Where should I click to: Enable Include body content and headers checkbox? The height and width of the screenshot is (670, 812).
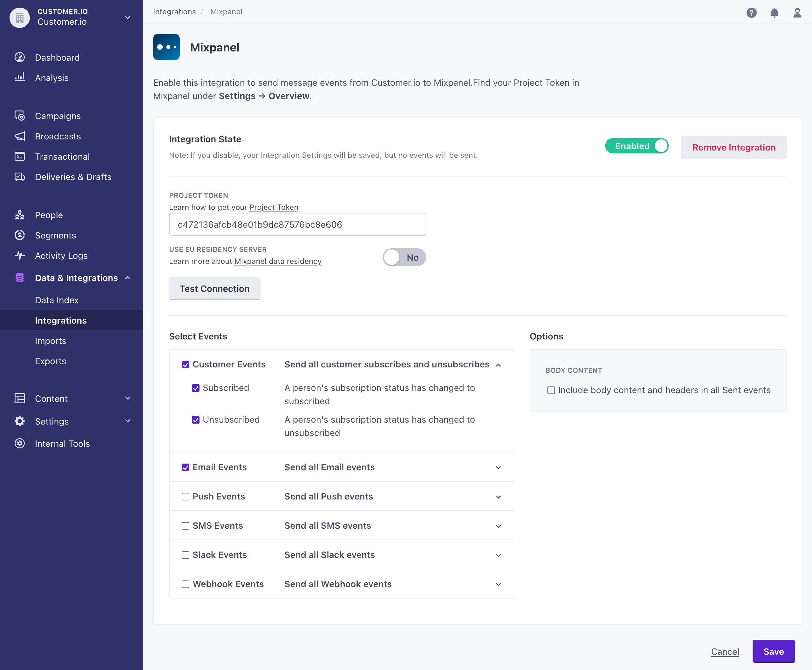(x=551, y=390)
